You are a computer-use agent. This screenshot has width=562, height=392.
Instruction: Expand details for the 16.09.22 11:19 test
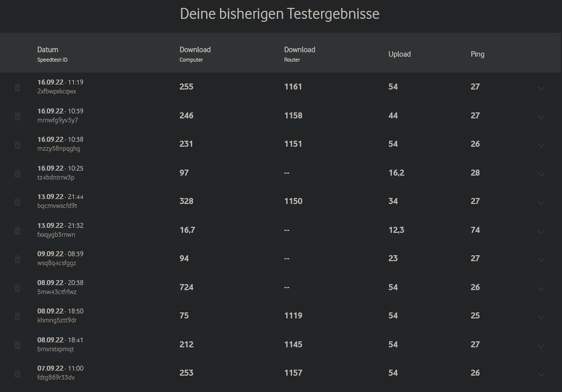pyautogui.click(x=541, y=88)
